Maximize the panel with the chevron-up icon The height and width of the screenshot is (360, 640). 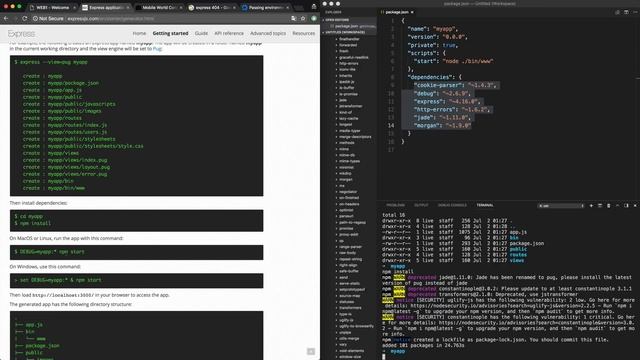coord(618,206)
